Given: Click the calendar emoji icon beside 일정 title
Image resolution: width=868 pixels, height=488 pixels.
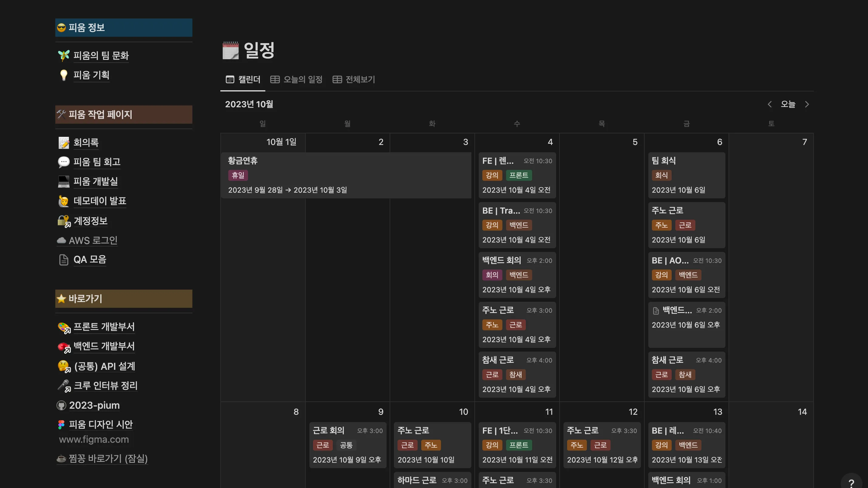Looking at the screenshot, I should tap(230, 50).
